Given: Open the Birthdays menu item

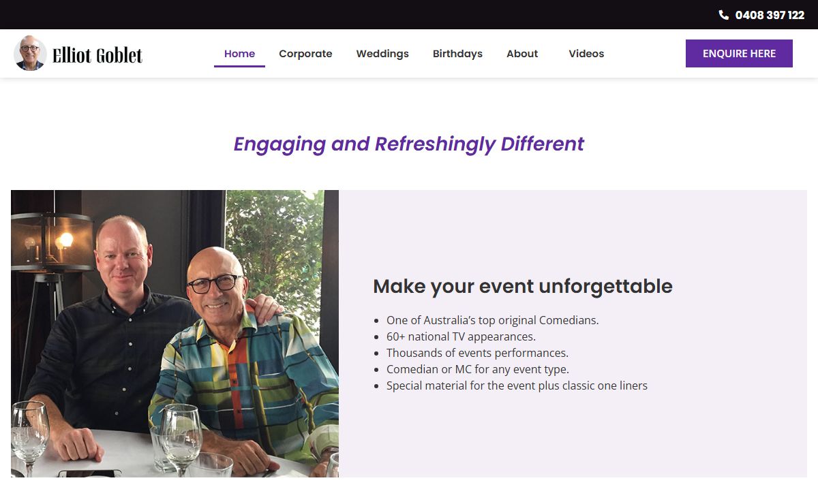Looking at the screenshot, I should (457, 54).
